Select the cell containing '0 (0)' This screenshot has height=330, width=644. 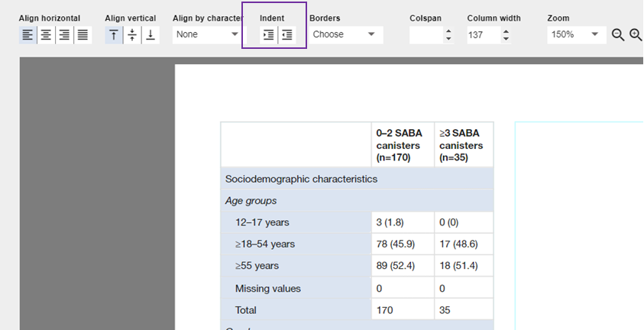(x=464, y=222)
